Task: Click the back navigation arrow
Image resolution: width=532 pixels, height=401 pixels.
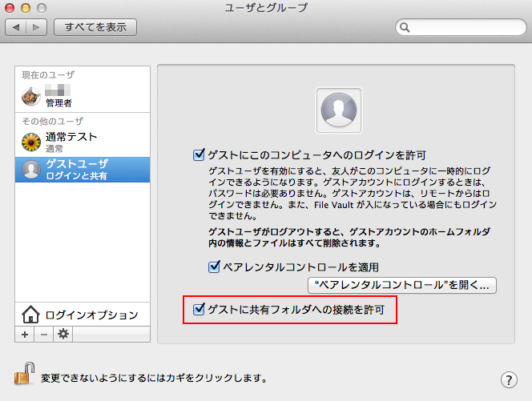Action: 16,27
